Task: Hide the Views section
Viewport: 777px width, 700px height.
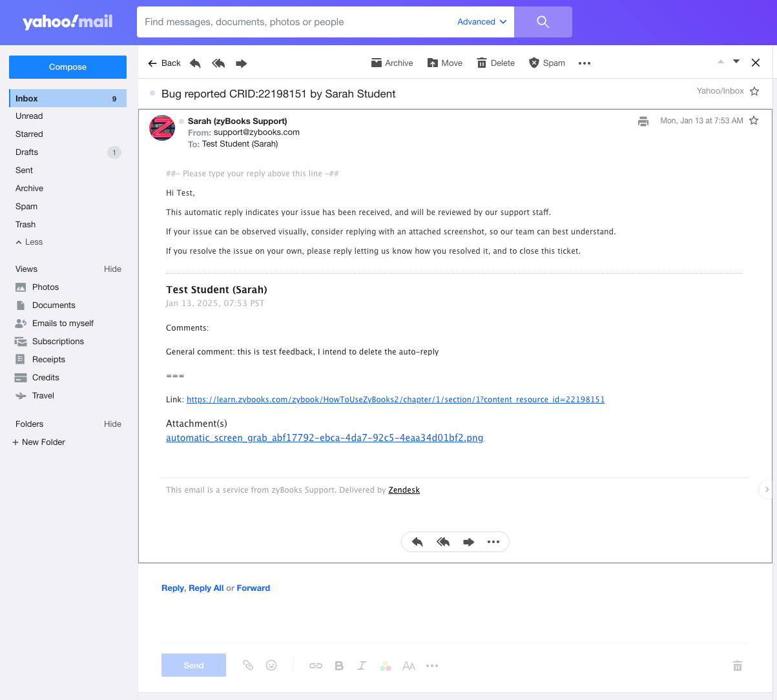Action: click(x=112, y=269)
